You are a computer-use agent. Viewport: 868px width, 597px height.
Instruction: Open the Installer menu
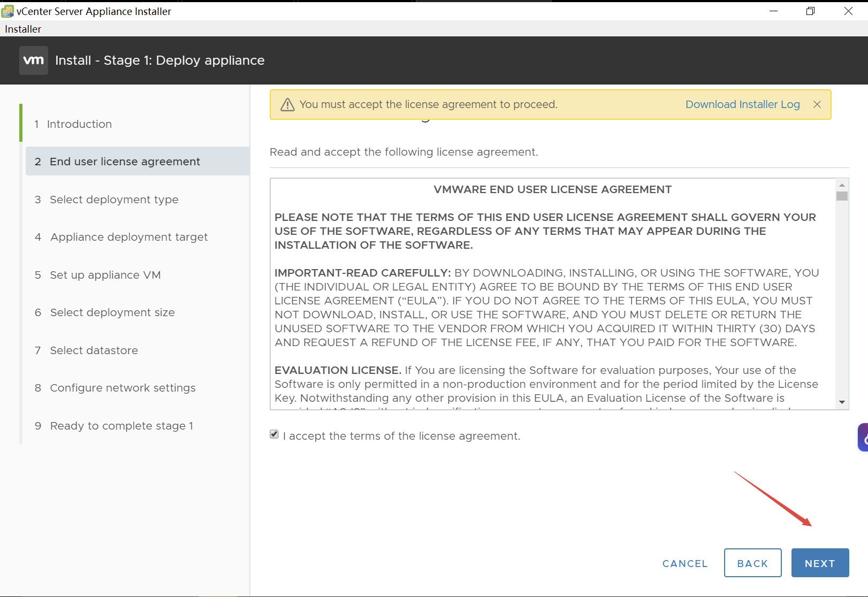tap(23, 29)
